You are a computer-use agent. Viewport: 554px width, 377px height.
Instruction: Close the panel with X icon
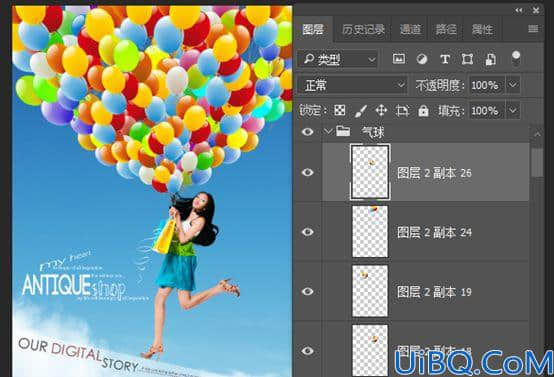[x=536, y=10]
